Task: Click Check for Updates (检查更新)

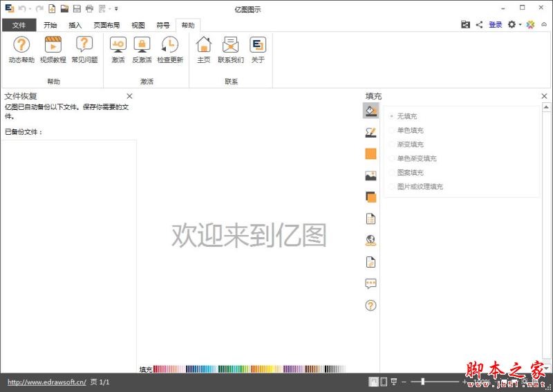Action: [x=170, y=50]
